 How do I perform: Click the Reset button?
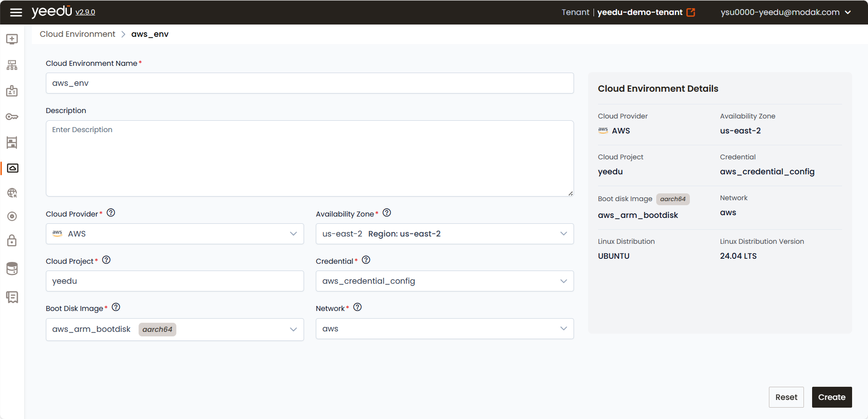[x=786, y=397]
